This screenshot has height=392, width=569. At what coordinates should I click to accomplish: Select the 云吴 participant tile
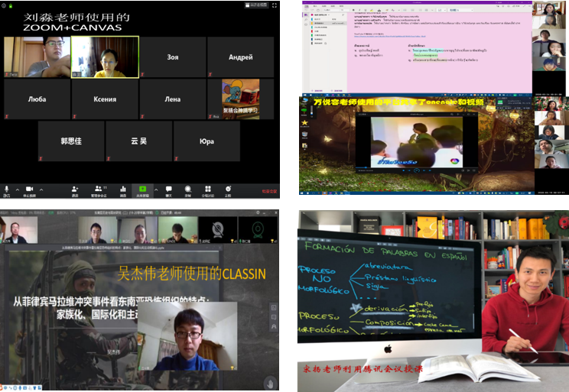click(x=138, y=141)
